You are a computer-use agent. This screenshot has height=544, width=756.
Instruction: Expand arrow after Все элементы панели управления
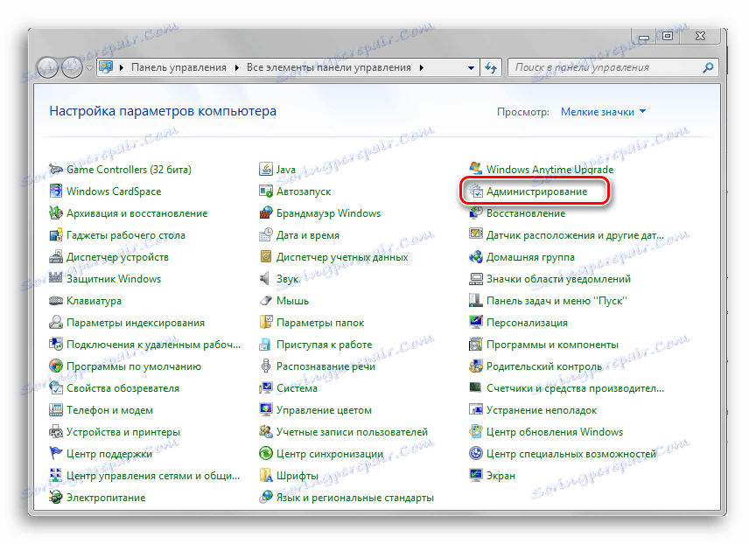click(422, 68)
